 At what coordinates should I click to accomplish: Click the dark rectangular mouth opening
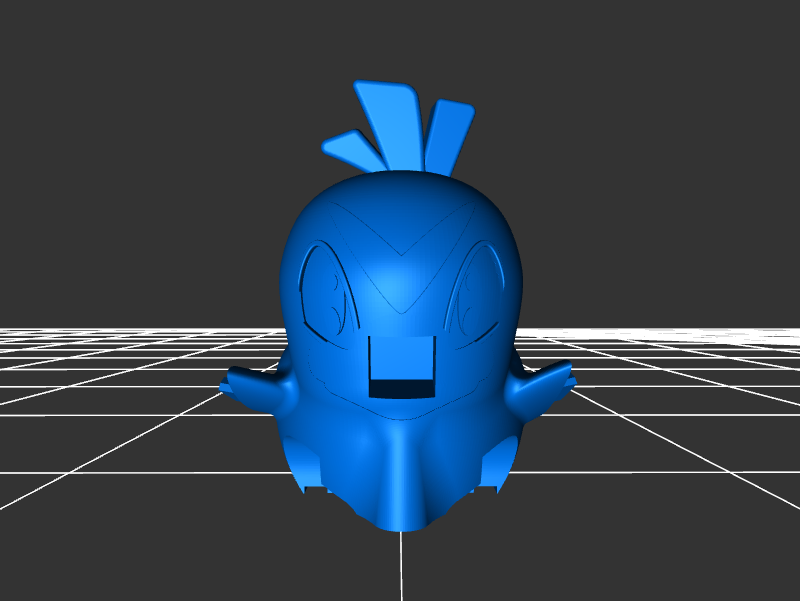click(x=402, y=388)
